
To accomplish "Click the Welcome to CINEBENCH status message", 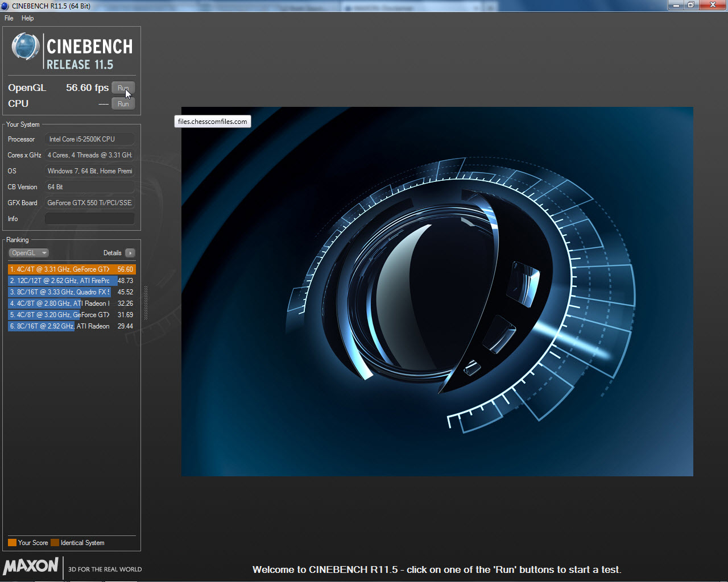I will (x=437, y=569).
